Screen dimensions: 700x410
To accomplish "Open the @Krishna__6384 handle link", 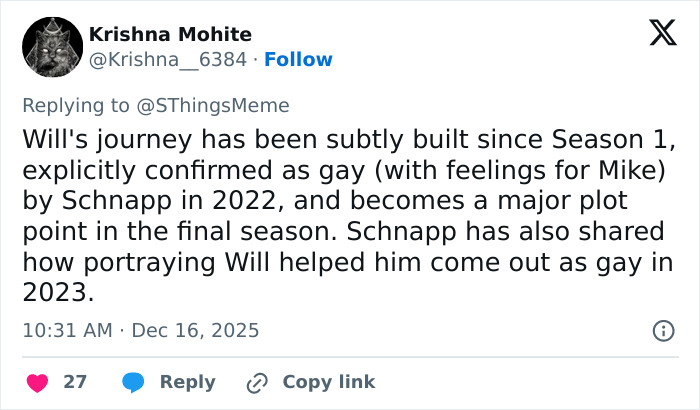I will click(168, 59).
